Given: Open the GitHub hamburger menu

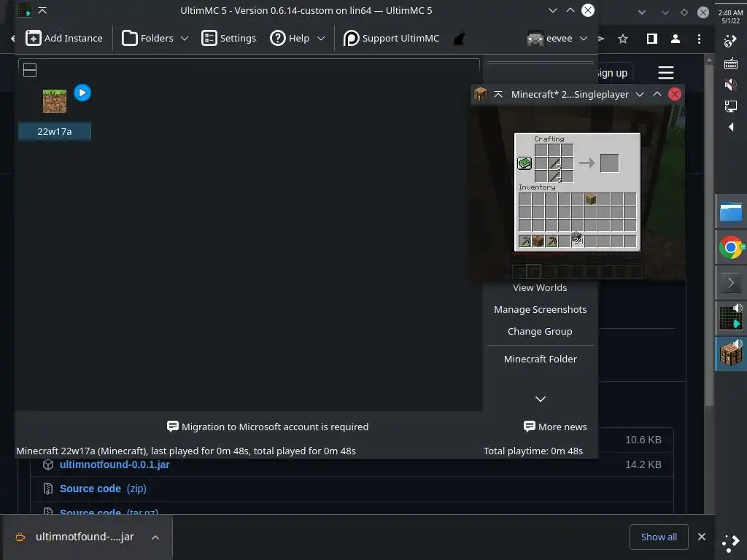Looking at the screenshot, I should coord(665,73).
